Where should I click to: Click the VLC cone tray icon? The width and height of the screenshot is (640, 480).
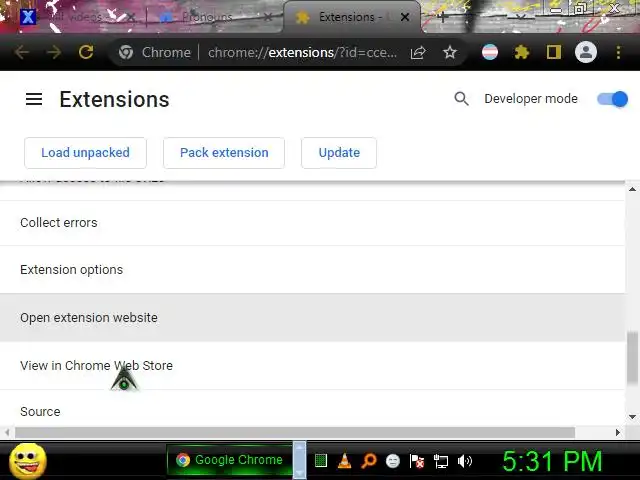344,461
